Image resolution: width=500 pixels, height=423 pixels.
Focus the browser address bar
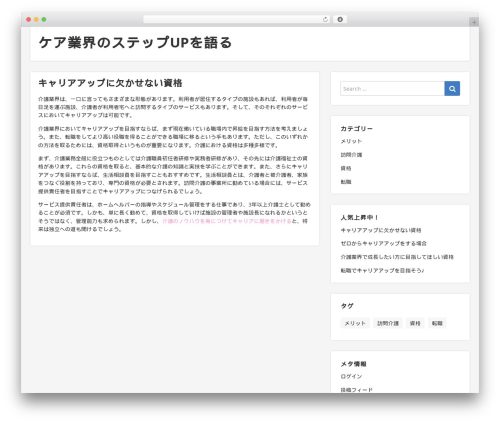click(237, 19)
